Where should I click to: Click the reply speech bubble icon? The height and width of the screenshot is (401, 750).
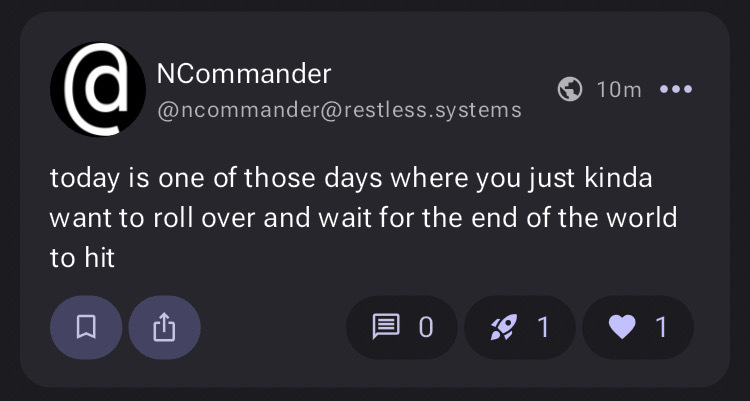(385, 327)
